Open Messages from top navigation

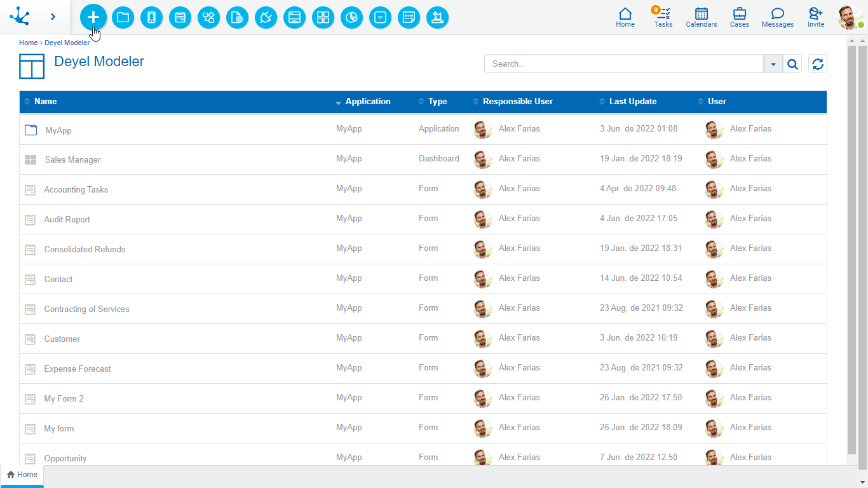778,17
